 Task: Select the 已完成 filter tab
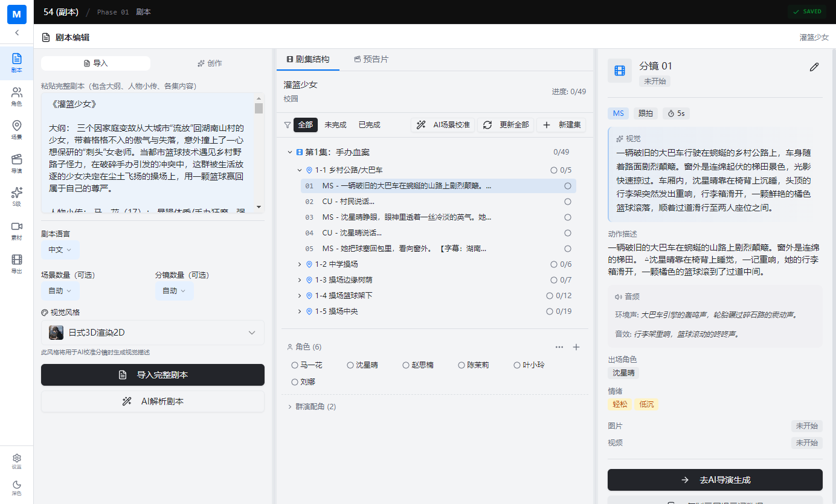tap(368, 125)
